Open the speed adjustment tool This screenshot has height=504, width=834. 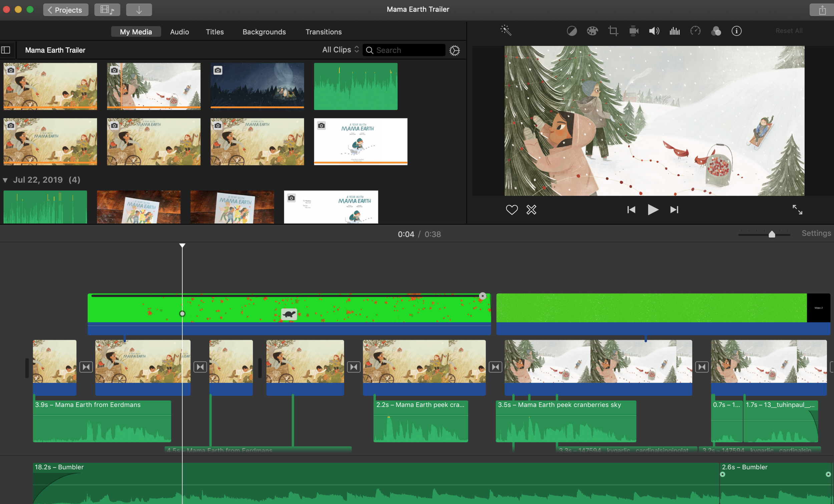pos(695,31)
